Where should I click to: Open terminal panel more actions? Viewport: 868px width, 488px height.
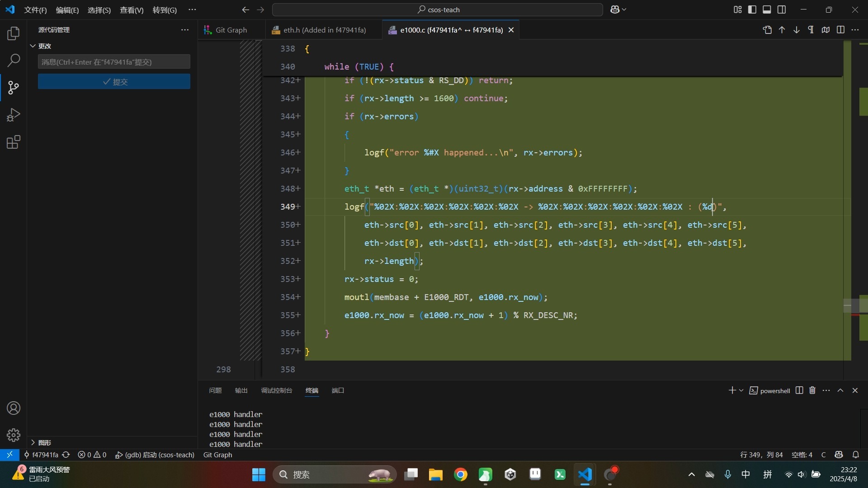826,390
